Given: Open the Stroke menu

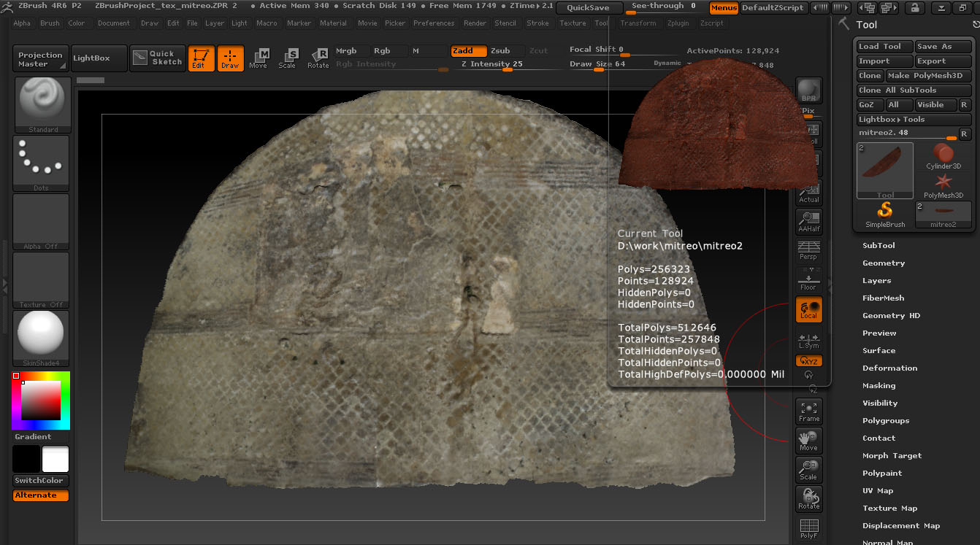Looking at the screenshot, I should (x=537, y=23).
